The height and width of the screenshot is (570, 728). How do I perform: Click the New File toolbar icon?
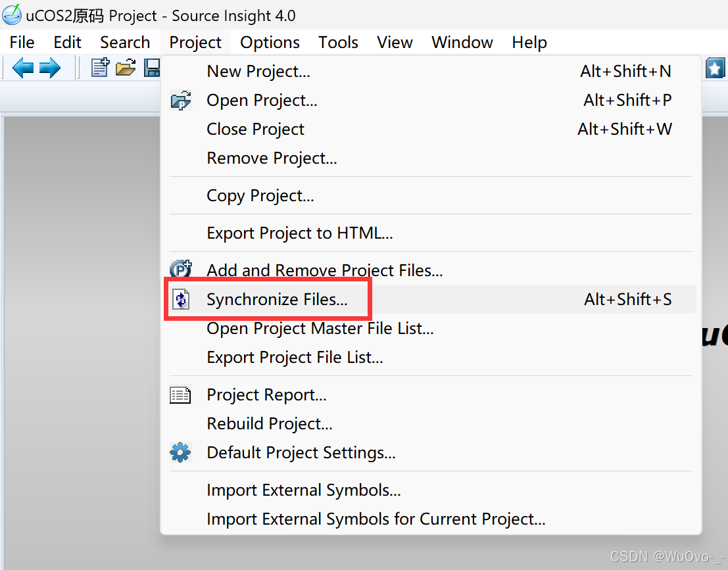(100, 68)
